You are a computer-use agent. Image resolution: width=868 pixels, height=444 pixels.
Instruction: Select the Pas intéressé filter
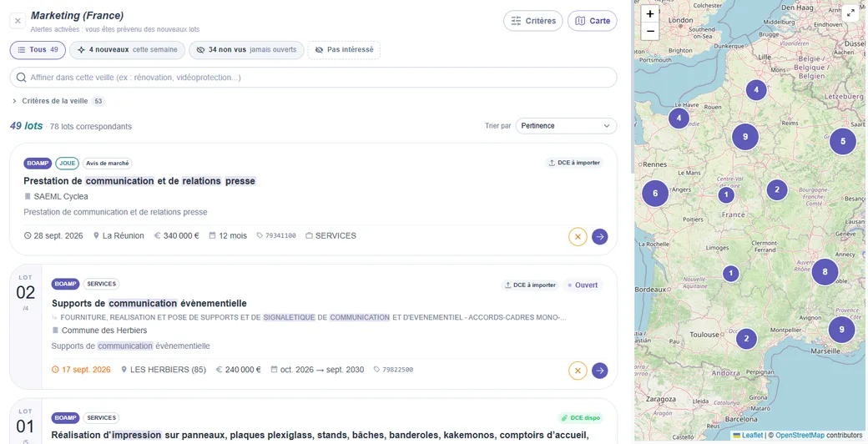[x=344, y=50]
